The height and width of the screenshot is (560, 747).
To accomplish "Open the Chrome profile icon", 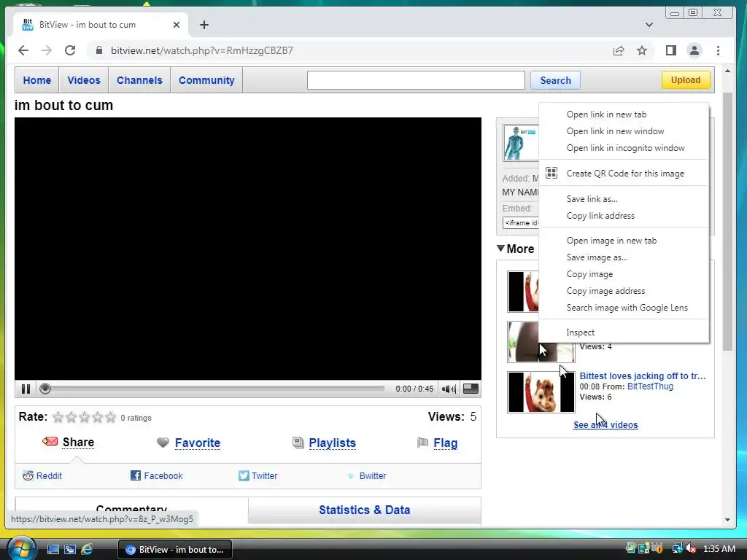I will coord(694,50).
